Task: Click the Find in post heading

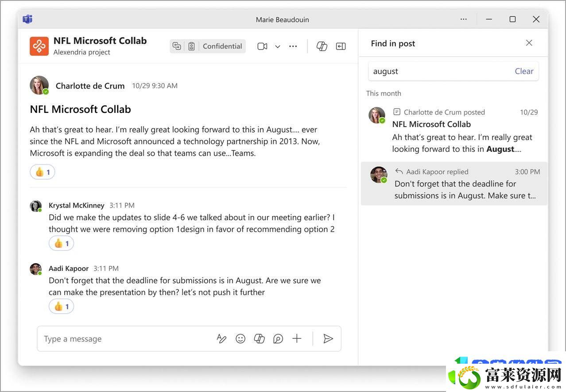Action: click(393, 43)
